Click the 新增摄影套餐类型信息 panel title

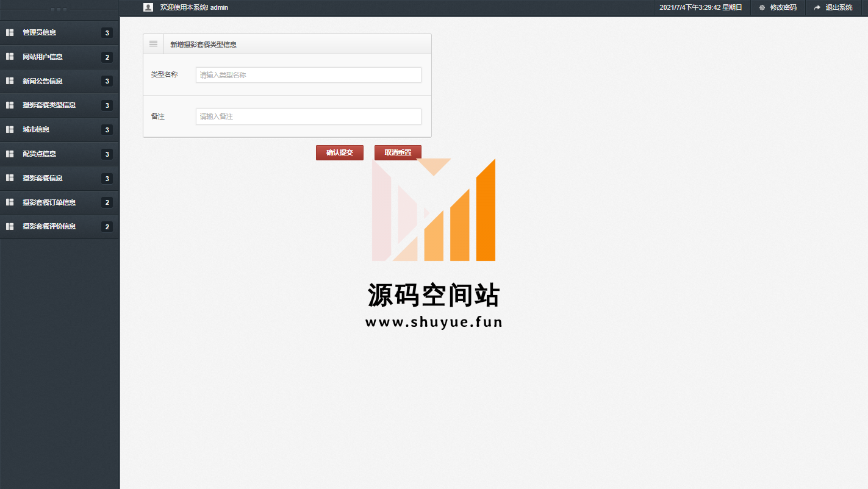coord(203,45)
